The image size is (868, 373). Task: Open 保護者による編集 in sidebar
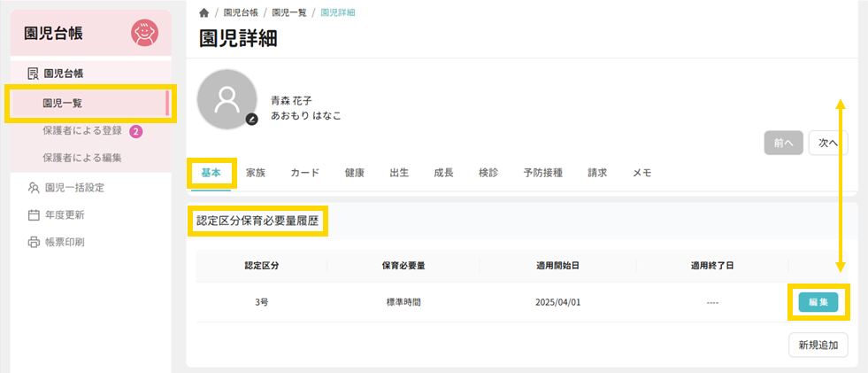[82, 158]
